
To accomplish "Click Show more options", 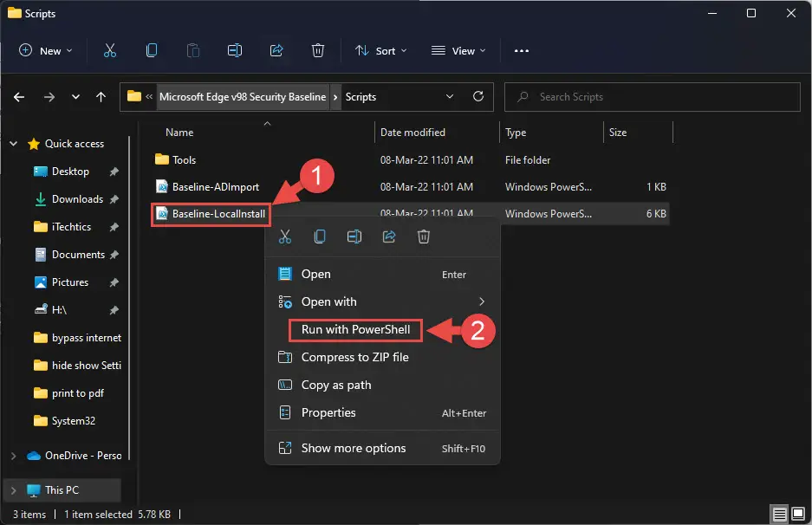I will click(x=382, y=449).
